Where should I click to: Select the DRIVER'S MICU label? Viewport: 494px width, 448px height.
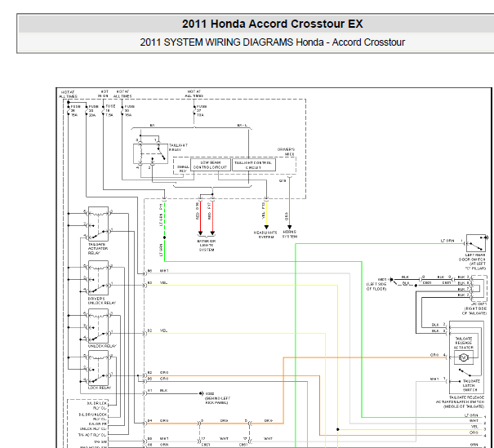(286, 152)
